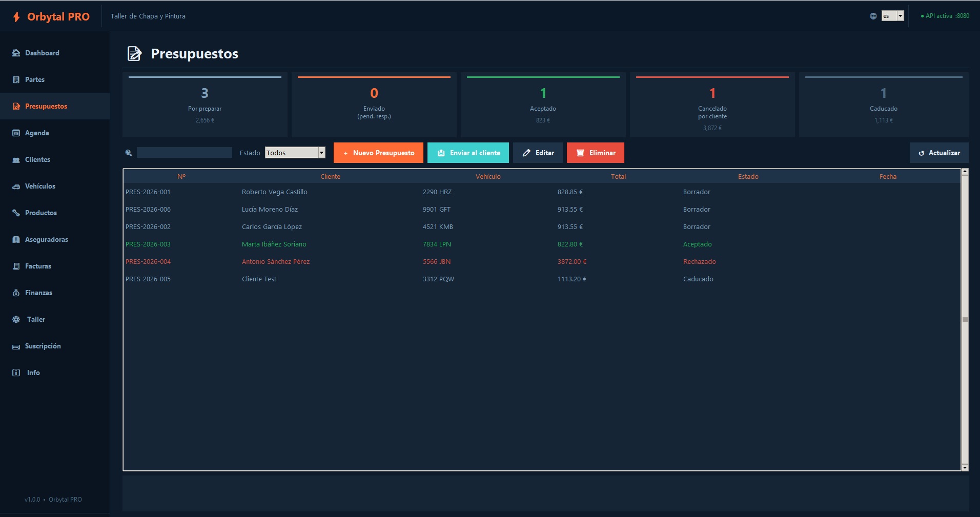Select the Productos wrench icon

pos(16,213)
